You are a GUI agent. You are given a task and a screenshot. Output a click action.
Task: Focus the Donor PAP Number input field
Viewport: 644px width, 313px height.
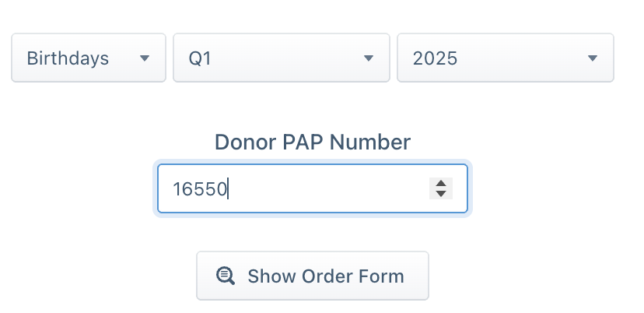click(313, 188)
